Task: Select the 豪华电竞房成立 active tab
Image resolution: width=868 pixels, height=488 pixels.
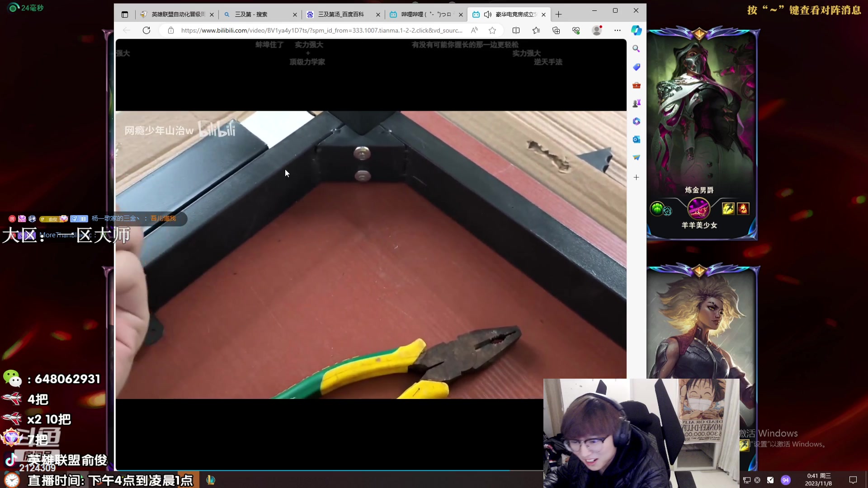Action: 509,14
